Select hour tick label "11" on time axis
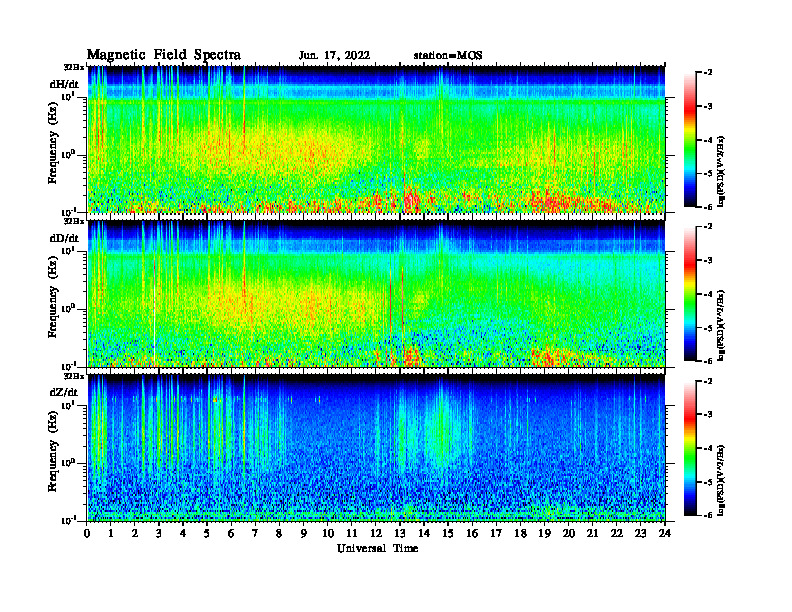The height and width of the screenshot is (612, 792). click(352, 533)
